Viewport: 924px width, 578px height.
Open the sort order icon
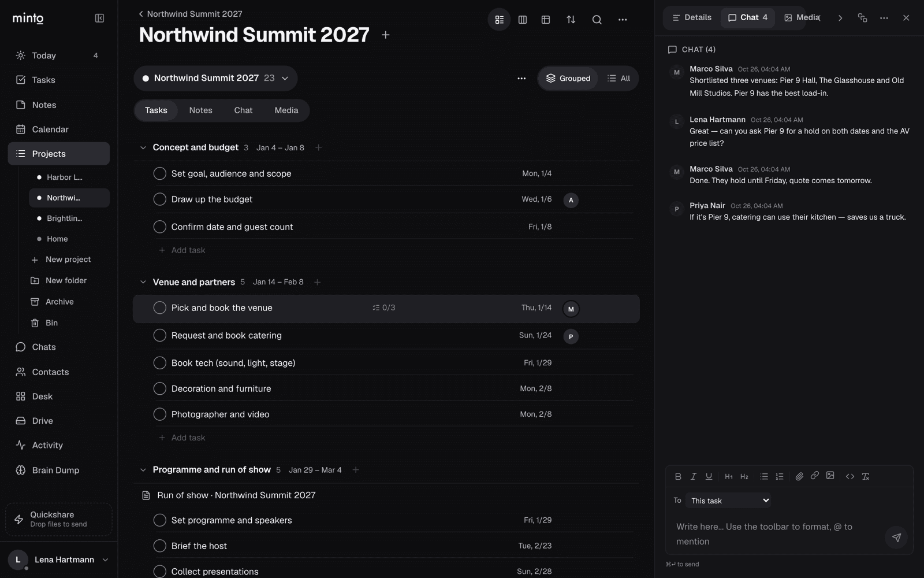(x=571, y=20)
